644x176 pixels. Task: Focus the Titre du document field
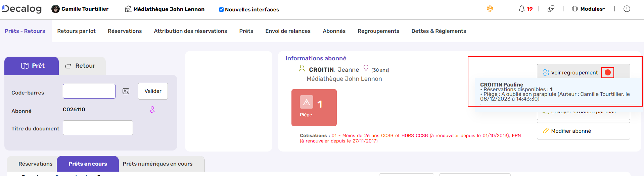pyautogui.click(x=98, y=128)
